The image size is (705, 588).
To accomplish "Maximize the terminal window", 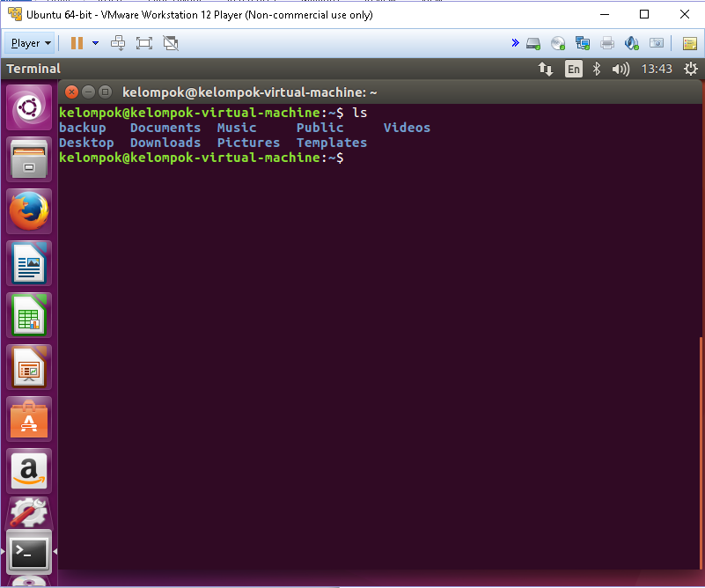I will point(106,92).
